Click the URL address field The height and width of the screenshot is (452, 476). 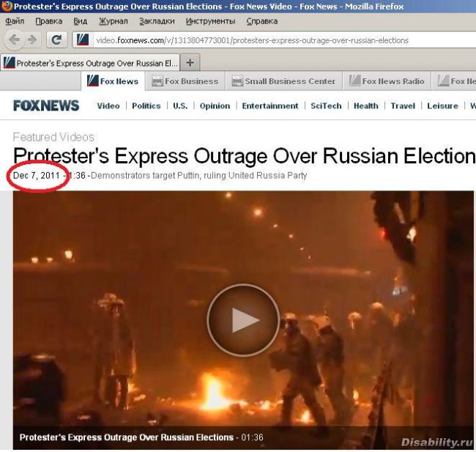point(284,40)
